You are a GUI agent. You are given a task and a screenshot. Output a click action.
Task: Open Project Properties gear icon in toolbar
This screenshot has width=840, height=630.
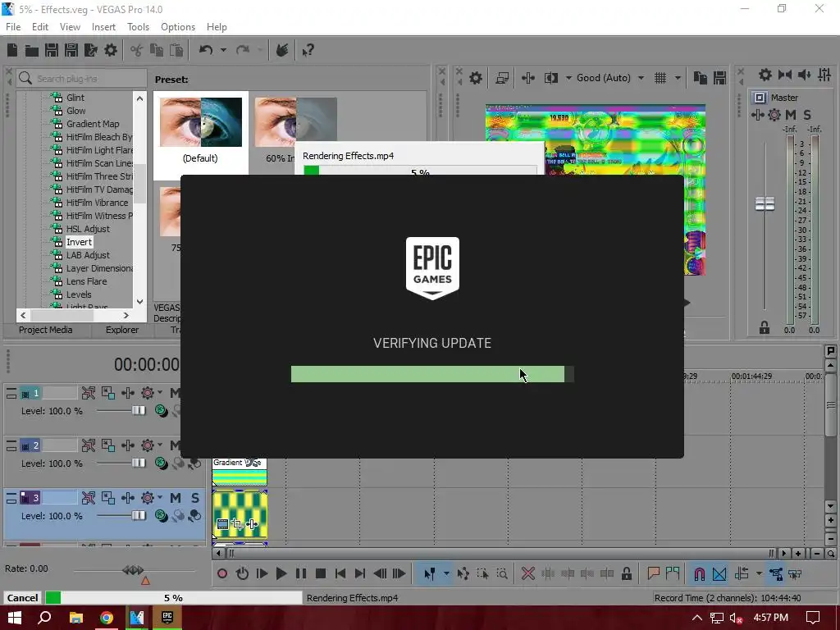point(111,50)
